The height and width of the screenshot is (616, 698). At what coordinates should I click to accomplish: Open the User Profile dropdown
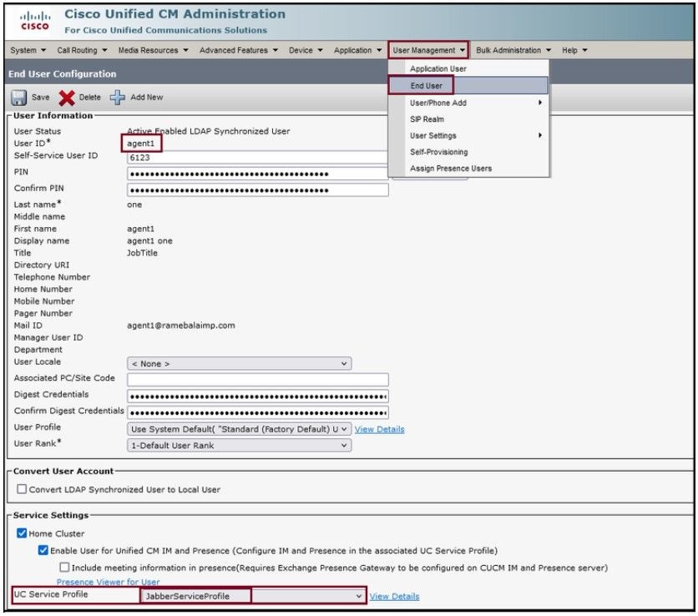click(x=239, y=429)
